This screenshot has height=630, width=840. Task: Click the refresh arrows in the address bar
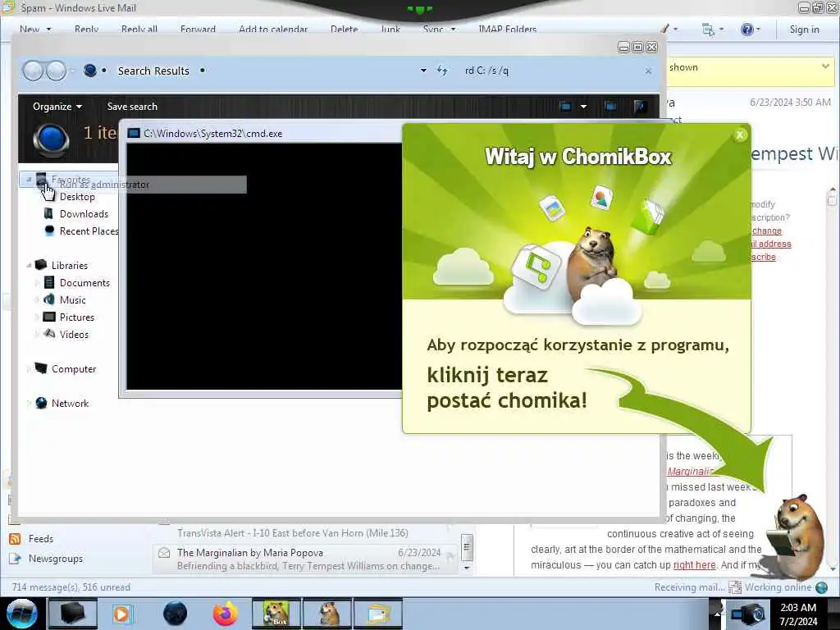pos(442,71)
